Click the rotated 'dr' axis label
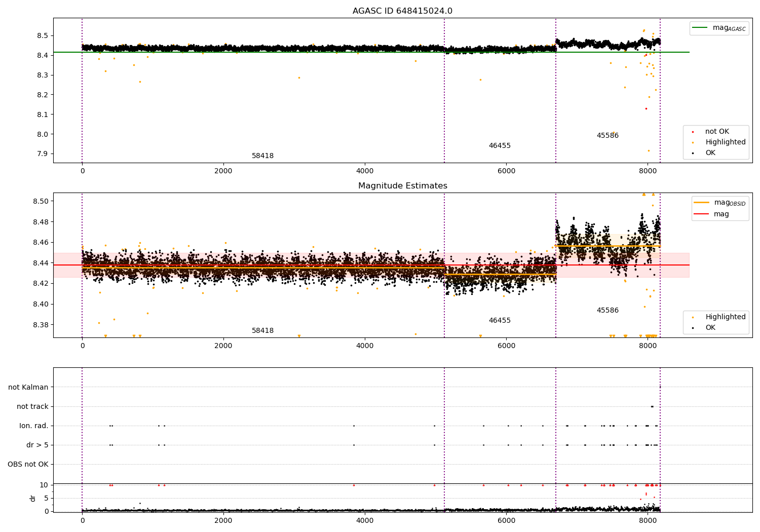This screenshot has width=760, height=532. pyautogui.click(x=33, y=498)
